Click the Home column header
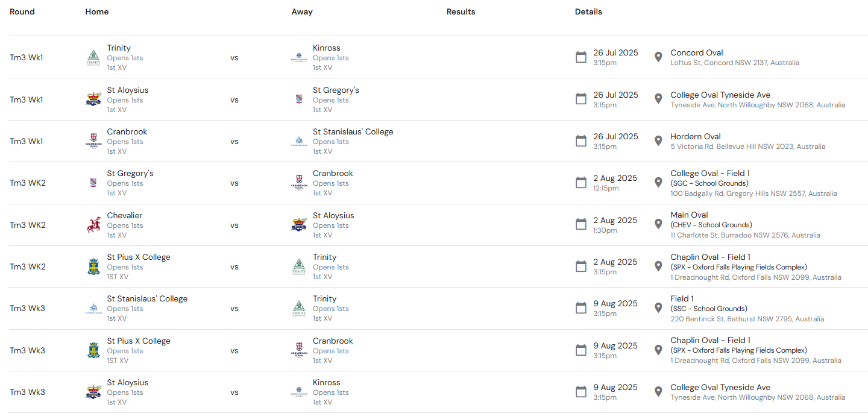The height and width of the screenshot is (416, 868). (x=97, y=11)
